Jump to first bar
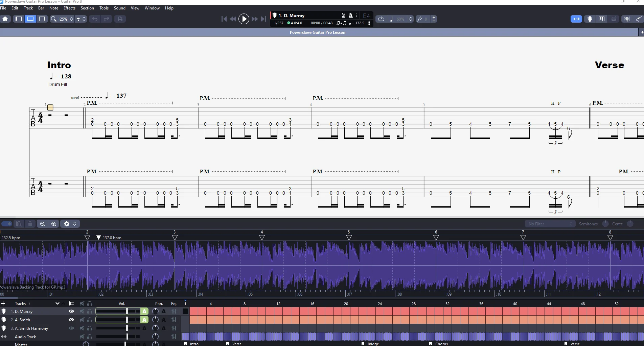This screenshot has height=346, width=644. click(x=224, y=19)
